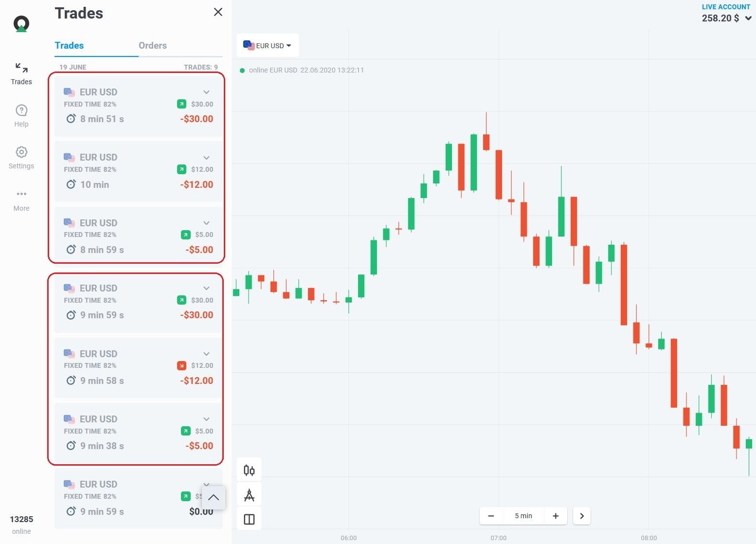
Task: Click the up-direction icon of $30.00 8 min 51 s trade
Action: pyautogui.click(x=181, y=104)
